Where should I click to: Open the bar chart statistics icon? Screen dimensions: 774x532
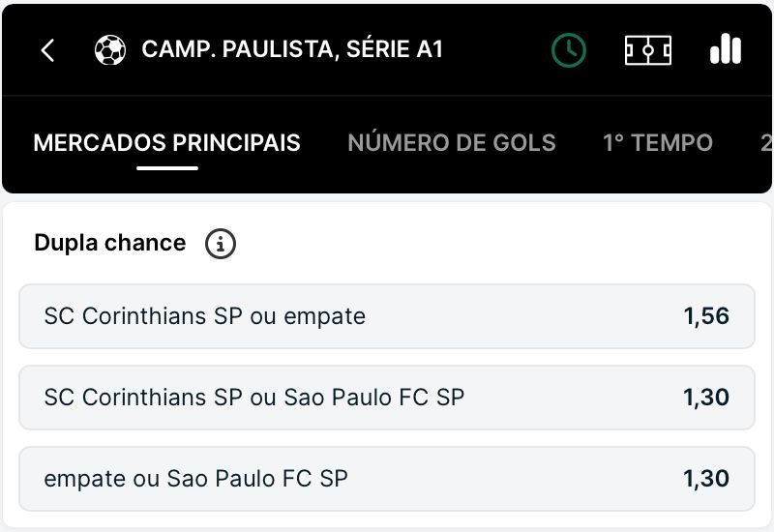725,49
